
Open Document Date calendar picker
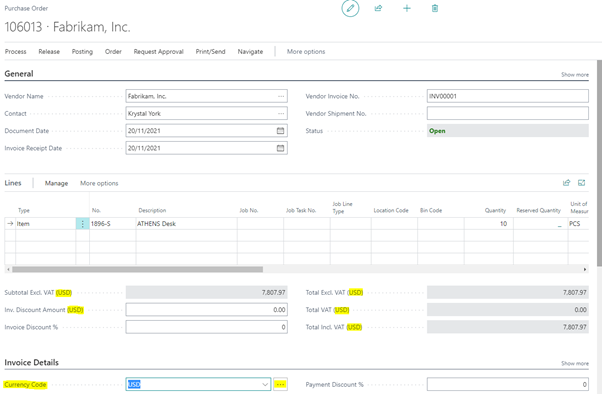281,131
